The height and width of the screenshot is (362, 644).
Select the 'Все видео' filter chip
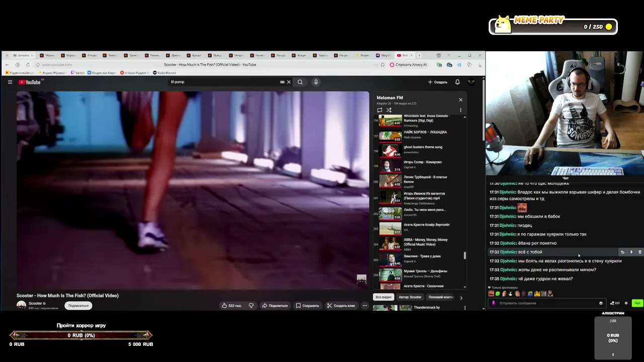tap(383, 297)
